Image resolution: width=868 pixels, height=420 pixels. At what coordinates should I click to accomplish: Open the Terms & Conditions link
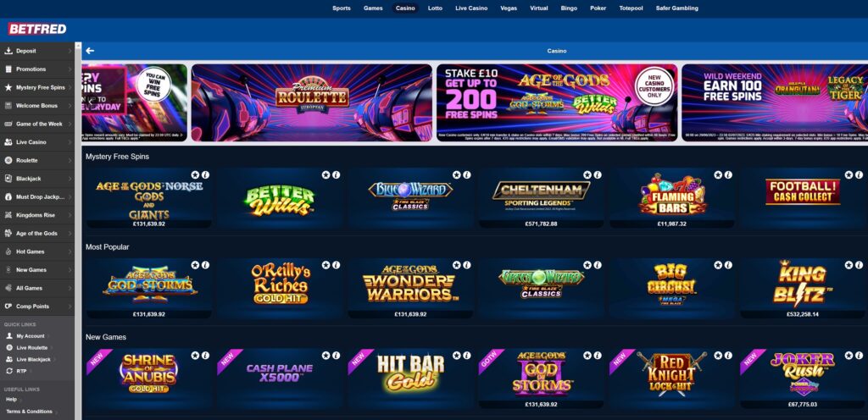coord(29,412)
